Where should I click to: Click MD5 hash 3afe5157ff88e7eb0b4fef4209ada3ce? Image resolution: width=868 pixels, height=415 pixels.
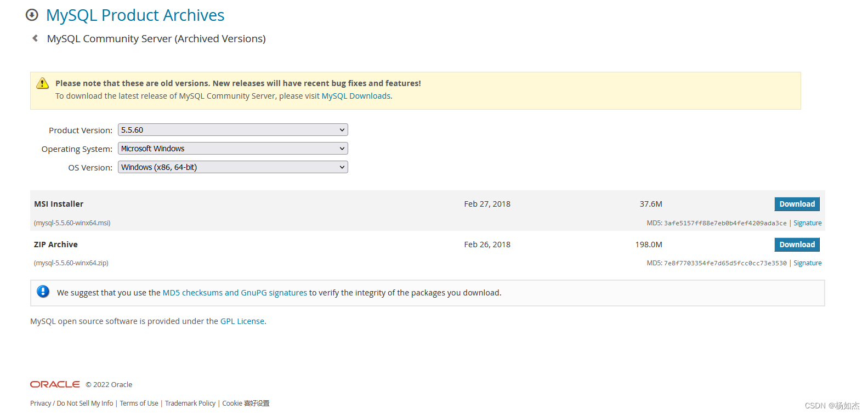click(x=725, y=223)
